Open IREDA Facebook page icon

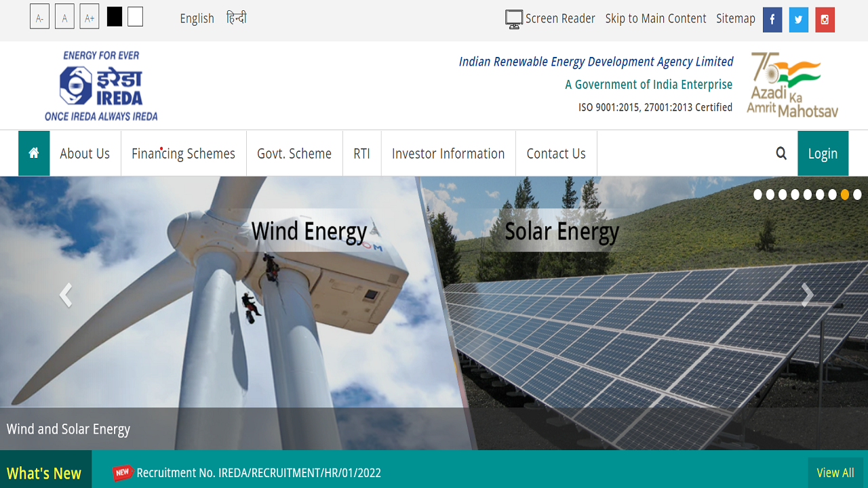click(x=772, y=20)
